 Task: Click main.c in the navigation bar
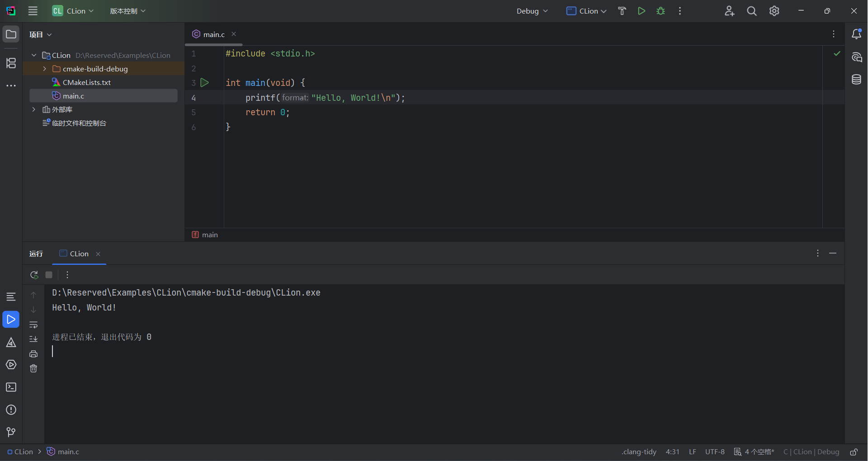(63, 452)
